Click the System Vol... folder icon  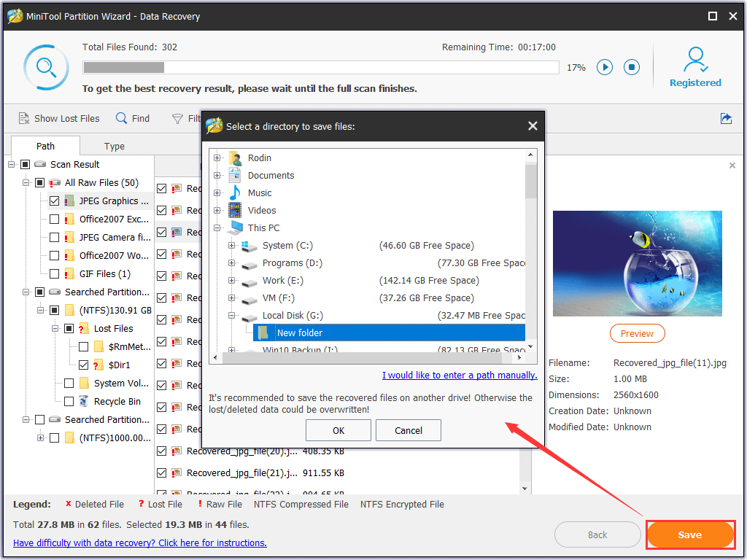(84, 384)
